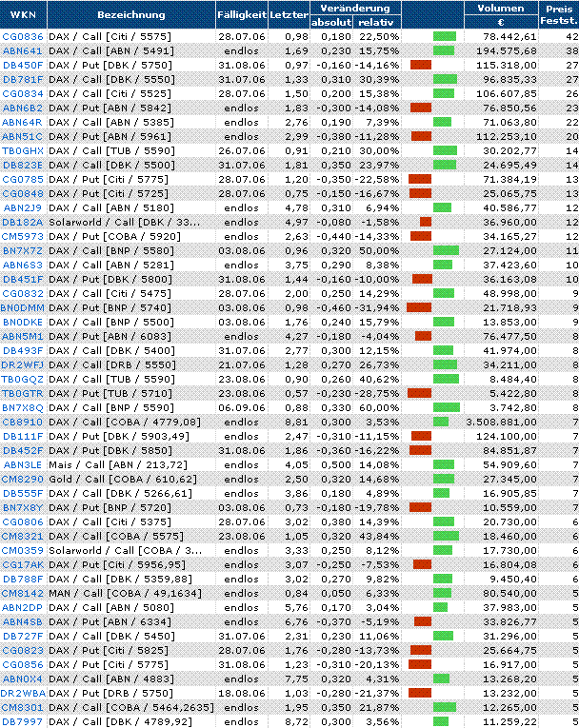
Task: Click the absolut sub-header
Action: click(331, 22)
